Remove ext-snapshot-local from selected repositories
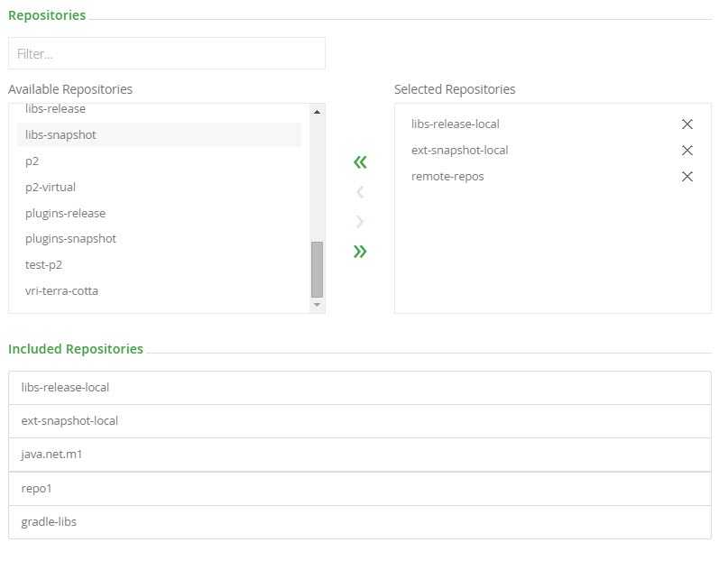The width and height of the screenshot is (728, 570). click(687, 151)
